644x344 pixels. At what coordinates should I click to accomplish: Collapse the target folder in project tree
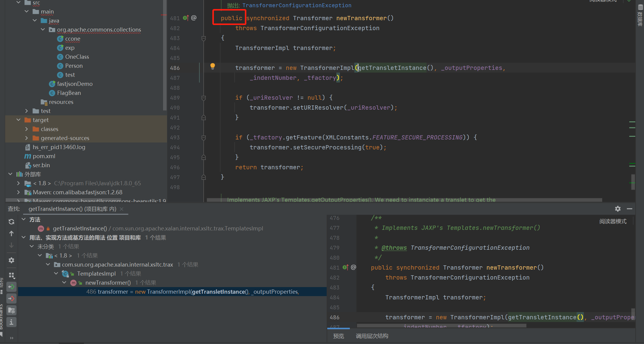(19, 120)
